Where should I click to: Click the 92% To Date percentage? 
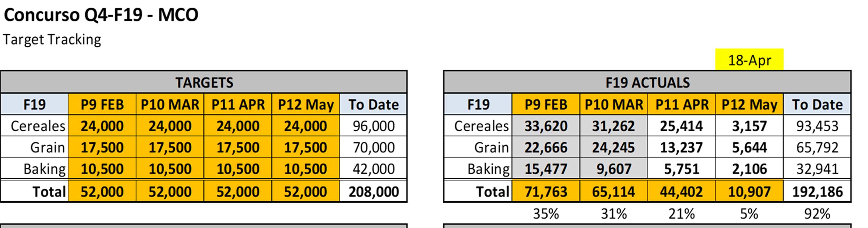[x=817, y=214]
